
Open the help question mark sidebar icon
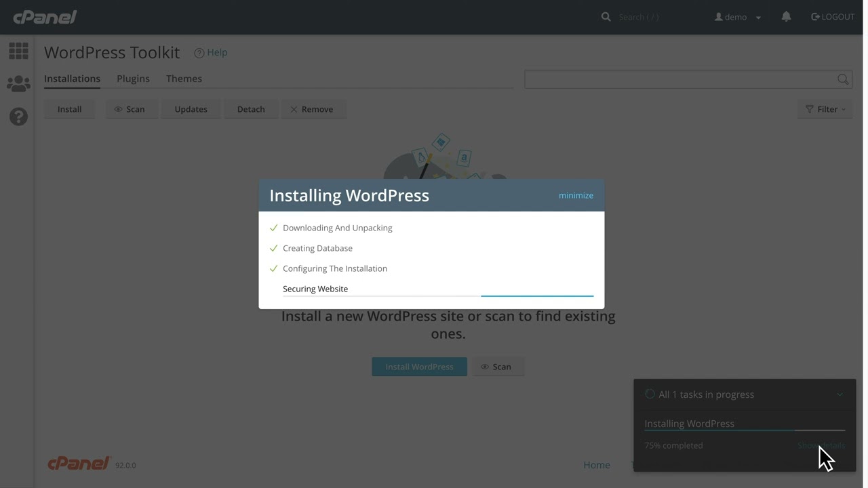[x=18, y=117]
